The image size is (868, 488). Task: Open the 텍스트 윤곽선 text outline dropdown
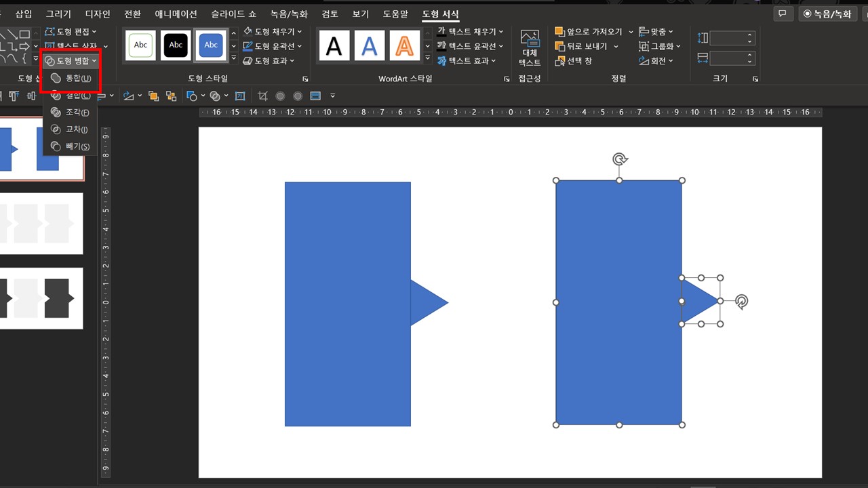[x=471, y=46]
